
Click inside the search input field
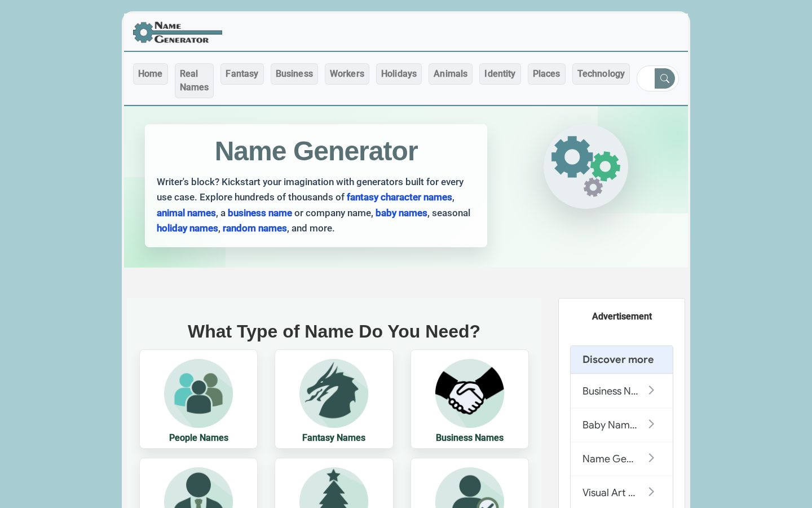[x=646, y=78]
